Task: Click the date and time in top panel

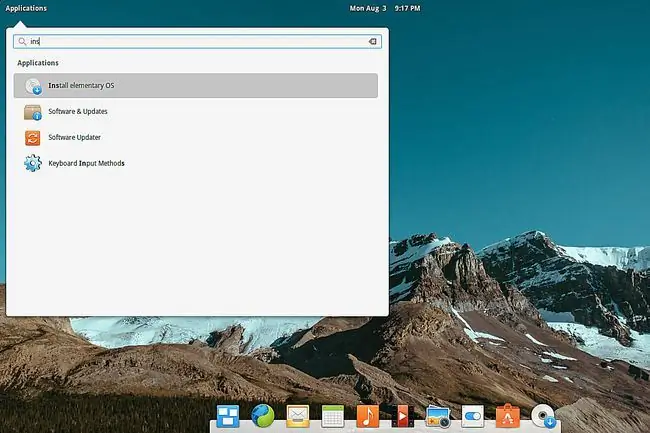Action: 385,8
